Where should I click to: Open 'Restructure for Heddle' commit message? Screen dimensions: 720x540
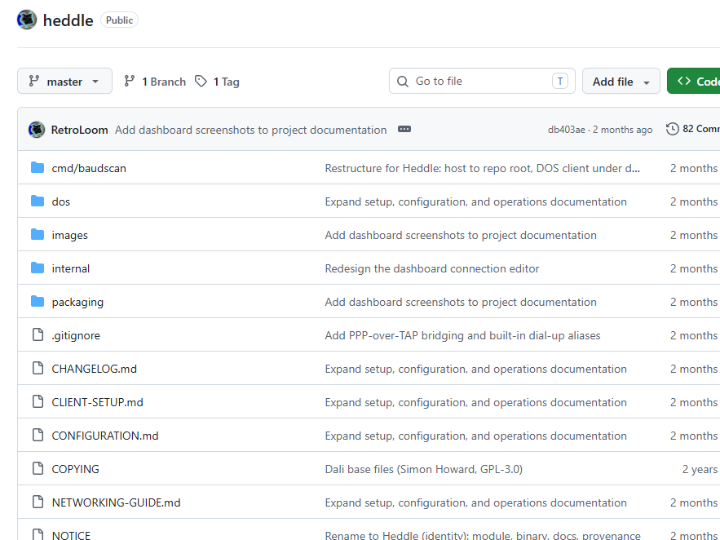pyautogui.click(x=482, y=168)
